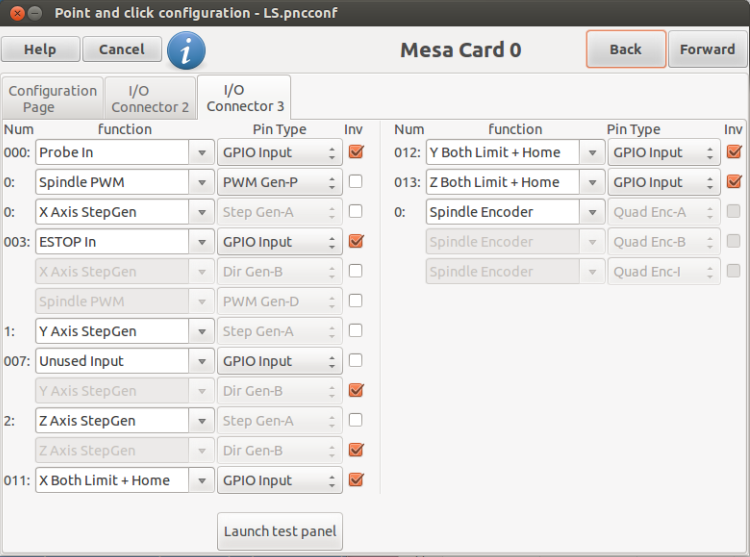
Task: Go Forward to next page
Action: pos(707,49)
